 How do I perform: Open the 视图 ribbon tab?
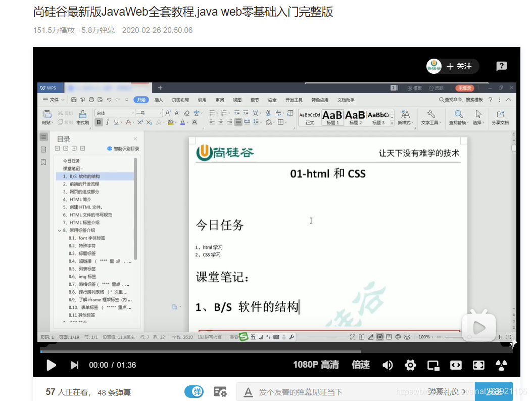(237, 100)
